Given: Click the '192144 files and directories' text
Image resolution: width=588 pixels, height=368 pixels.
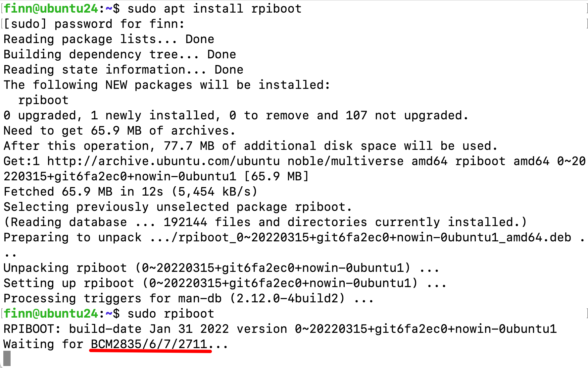Looking at the screenshot, I should click(x=265, y=222).
